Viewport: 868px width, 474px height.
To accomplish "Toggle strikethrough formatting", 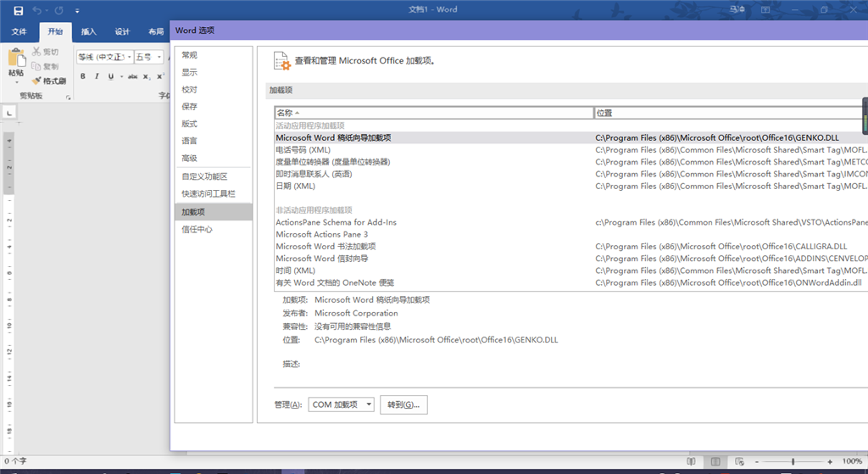I will click(x=133, y=76).
